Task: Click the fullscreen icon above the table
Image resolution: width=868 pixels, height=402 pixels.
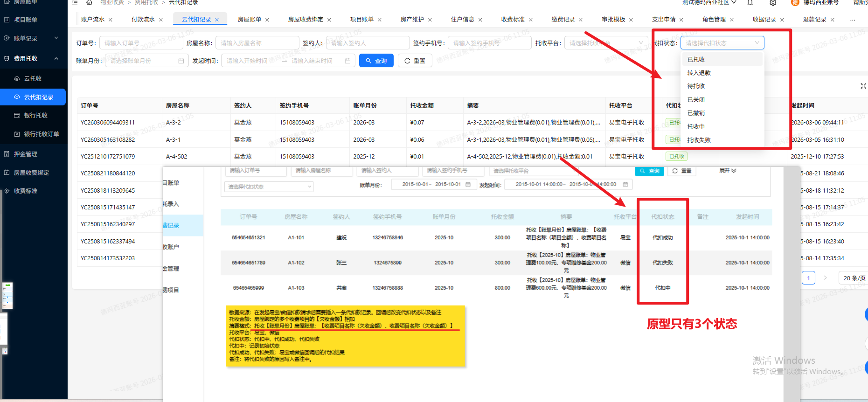Action: click(863, 86)
